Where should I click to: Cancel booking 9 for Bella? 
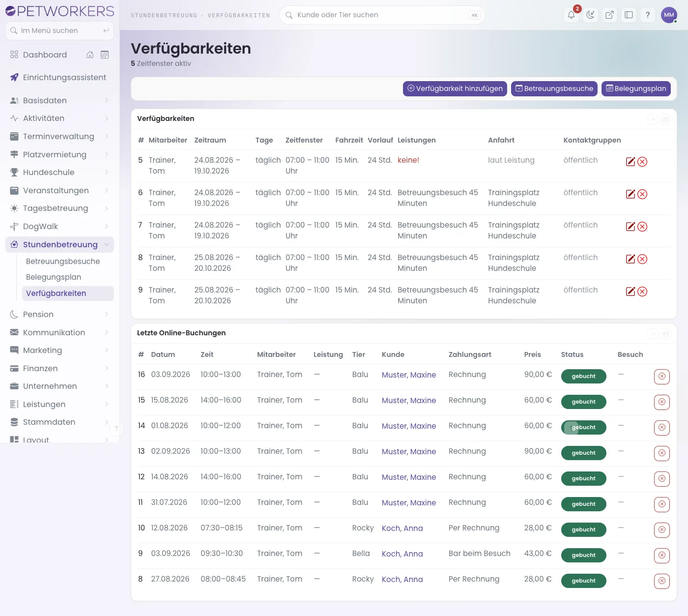point(662,556)
